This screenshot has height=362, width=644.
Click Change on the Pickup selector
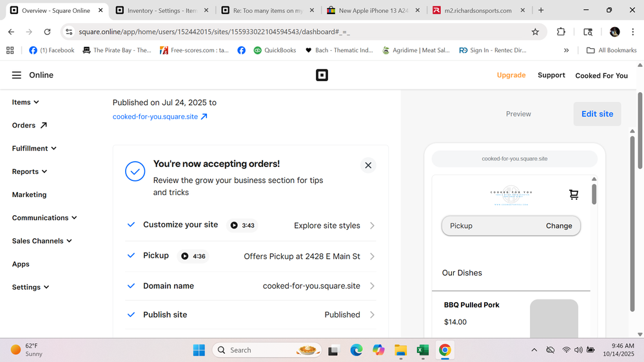(x=559, y=226)
